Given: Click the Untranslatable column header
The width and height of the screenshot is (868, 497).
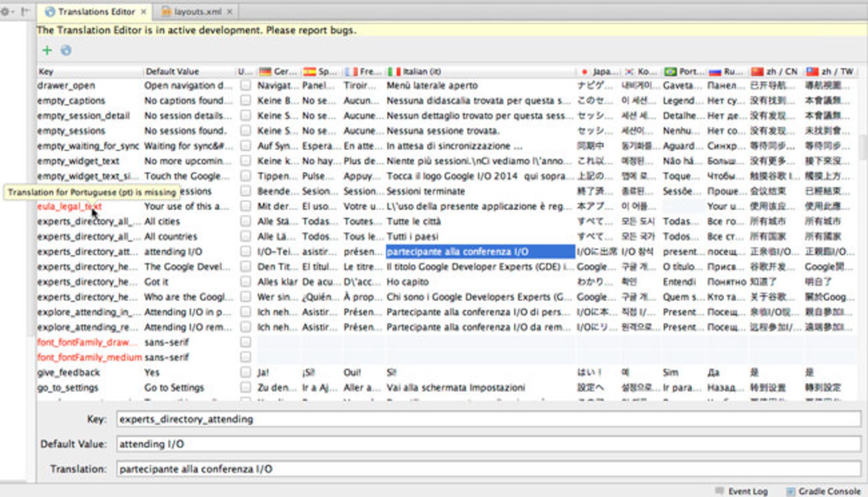Looking at the screenshot, I should [x=245, y=71].
